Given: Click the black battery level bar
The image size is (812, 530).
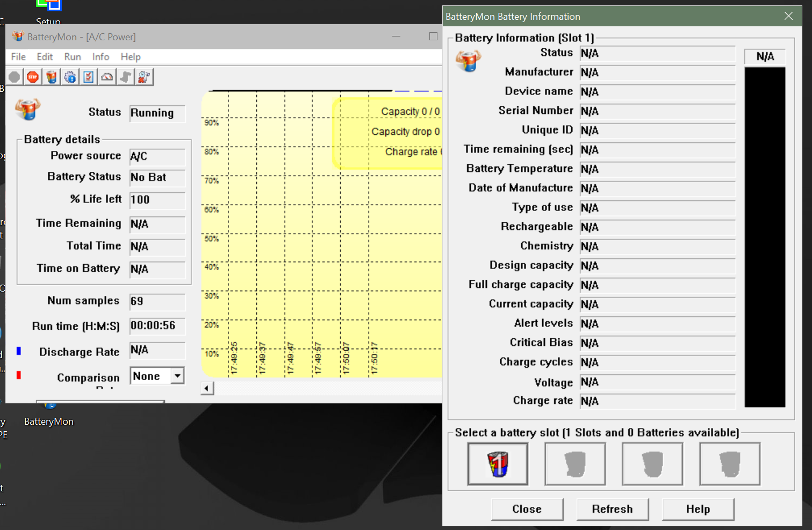Looking at the screenshot, I should pos(765,237).
